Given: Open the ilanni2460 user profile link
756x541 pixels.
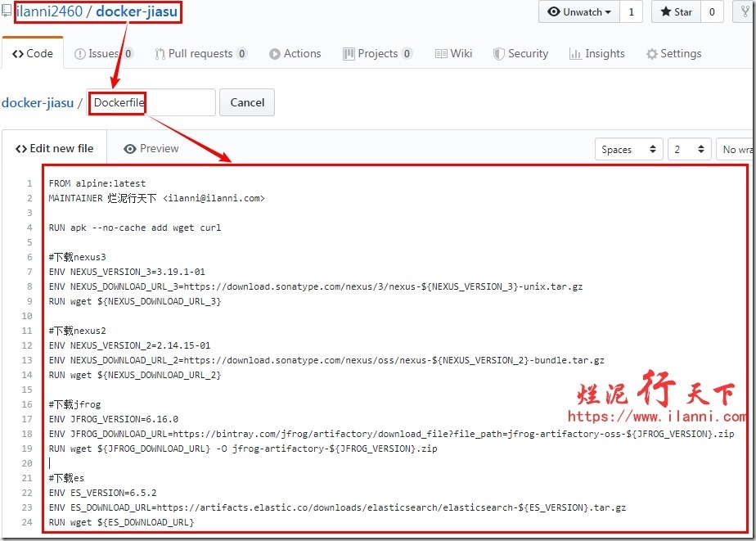Looking at the screenshot, I should click(x=52, y=11).
